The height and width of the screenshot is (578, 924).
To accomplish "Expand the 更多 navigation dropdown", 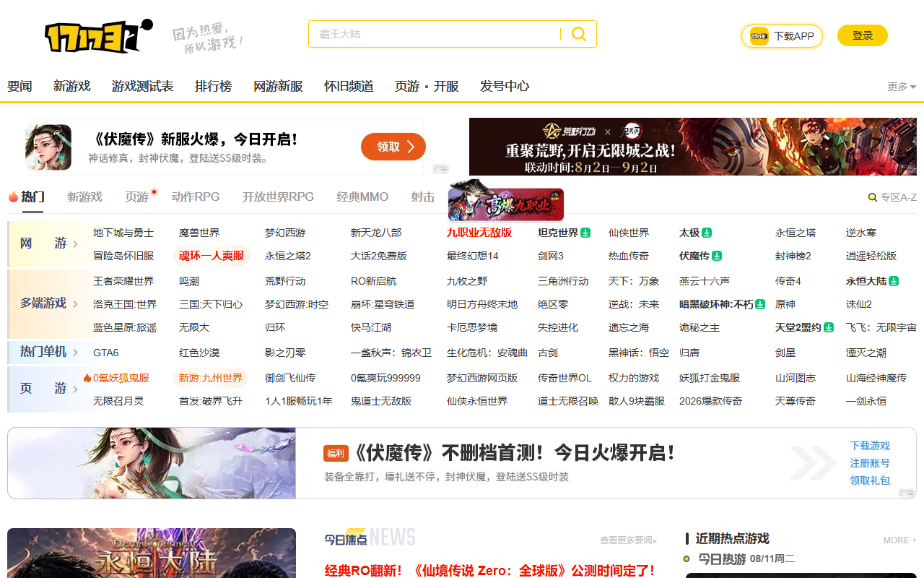I will point(902,87).
